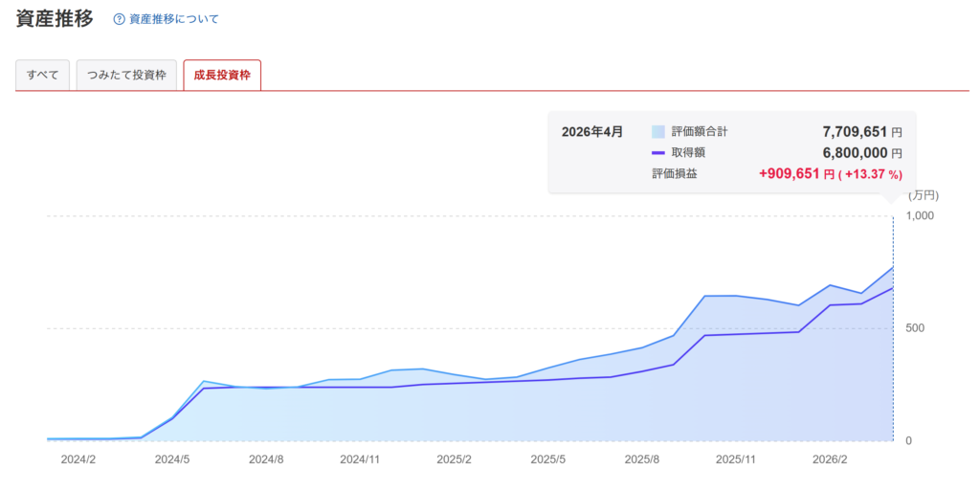Click the 取得額 value 6,800,000 in tooltip
This screenshot has height=492, width=980.
[x=855, y=152]
